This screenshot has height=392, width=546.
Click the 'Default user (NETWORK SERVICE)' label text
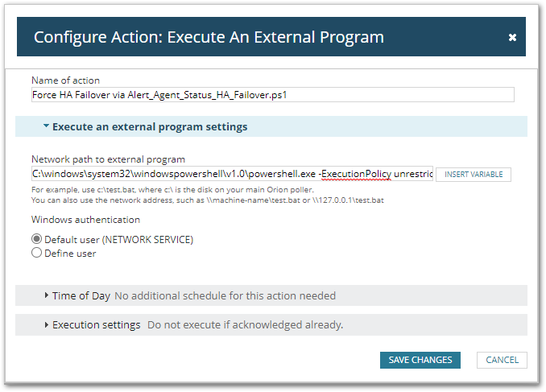click(x=118, y=239)
